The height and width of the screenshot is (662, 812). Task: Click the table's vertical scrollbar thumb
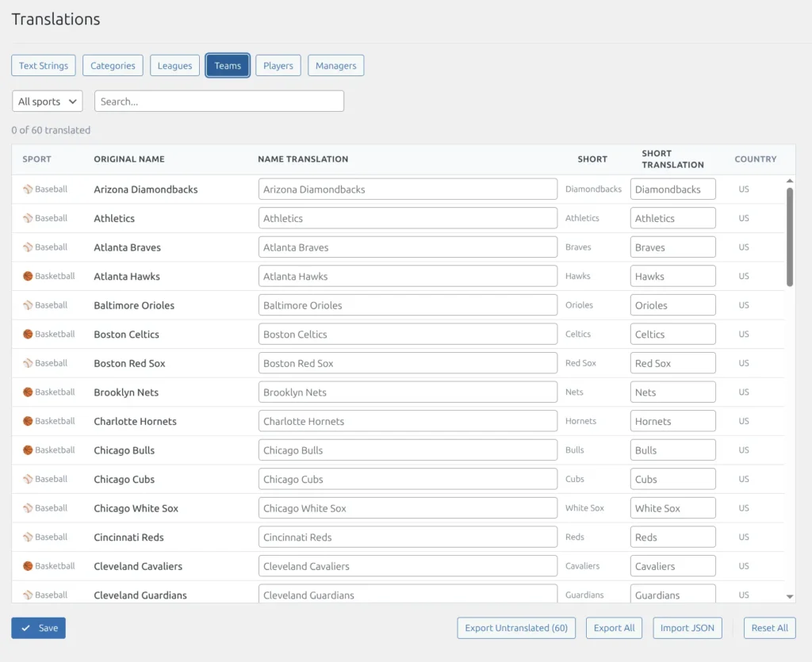click(x=790, y=237)
